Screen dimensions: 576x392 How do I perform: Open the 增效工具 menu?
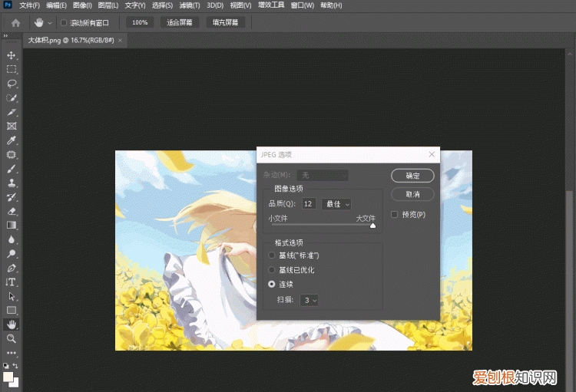point(271,5)
